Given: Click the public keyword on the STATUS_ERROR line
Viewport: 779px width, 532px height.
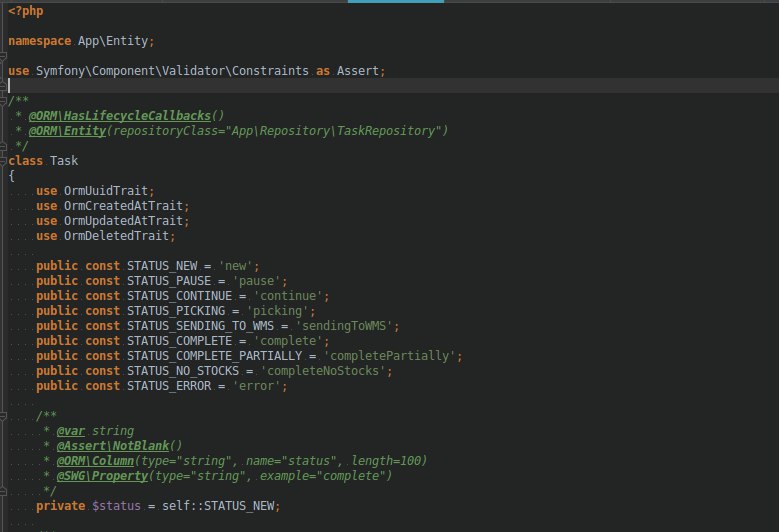Looking at the screenshot, I should (x=57, y=385).
